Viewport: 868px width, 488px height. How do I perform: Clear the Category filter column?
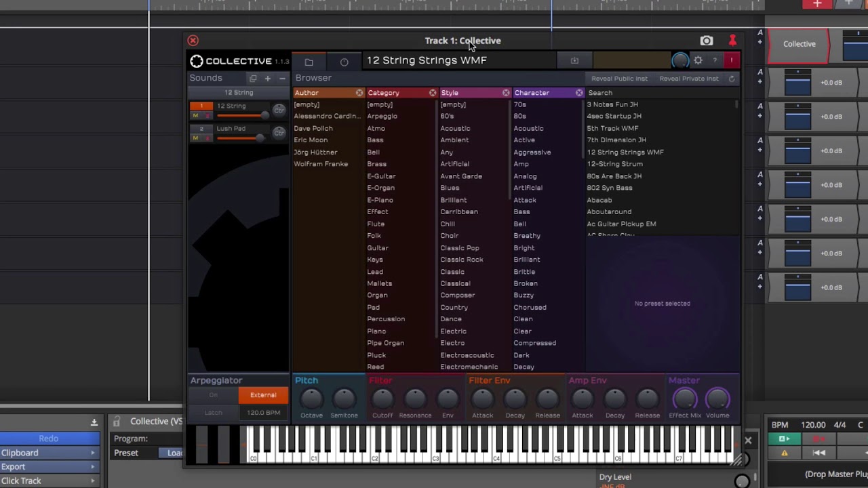(433, 93)
